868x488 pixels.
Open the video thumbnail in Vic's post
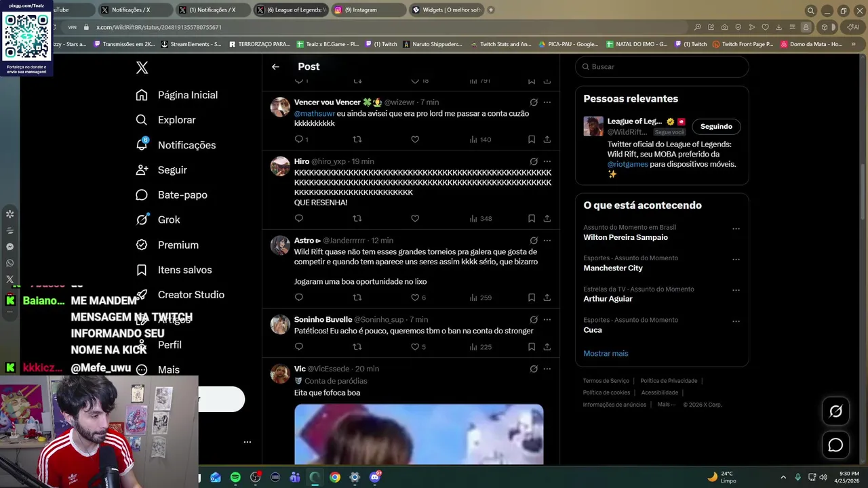(x=418, y=434)
